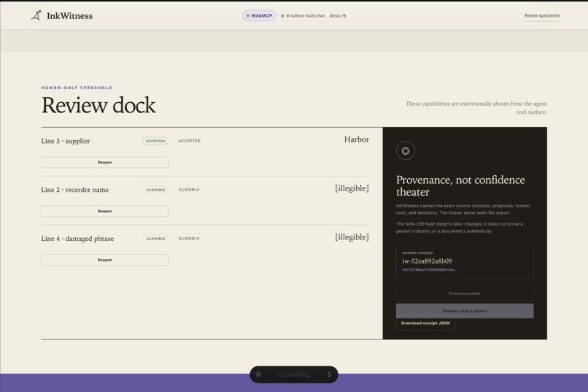Click the InkWitness quill logo icon

36,15
